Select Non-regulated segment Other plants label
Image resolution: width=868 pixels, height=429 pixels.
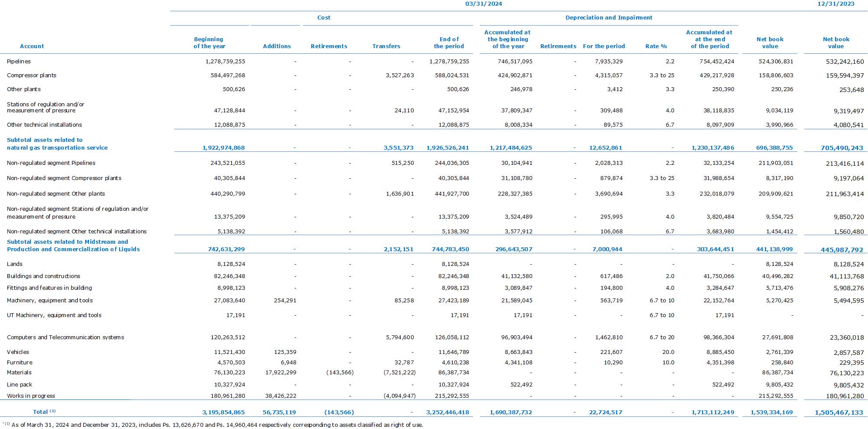tap(56, 194)
